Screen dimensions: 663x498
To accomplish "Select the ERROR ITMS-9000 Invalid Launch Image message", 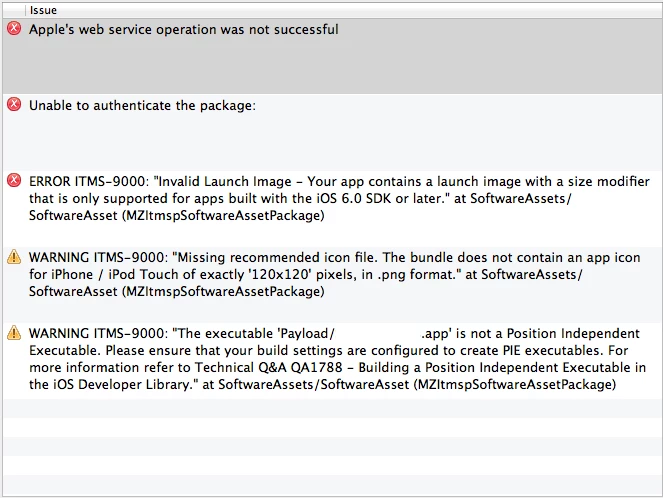I will (339, 198).
